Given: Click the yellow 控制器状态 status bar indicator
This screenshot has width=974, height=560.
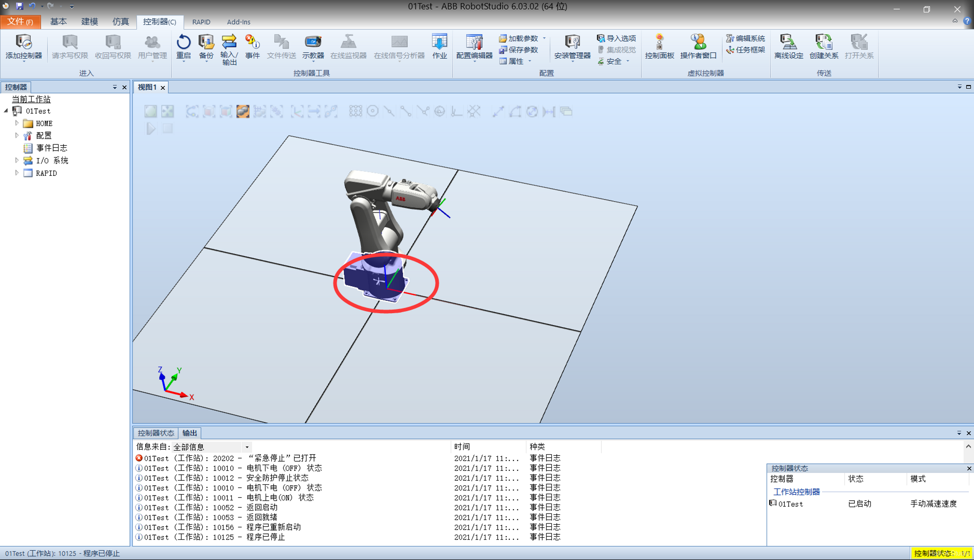Looking at the screenshot, I should click(x=941, y=553).
